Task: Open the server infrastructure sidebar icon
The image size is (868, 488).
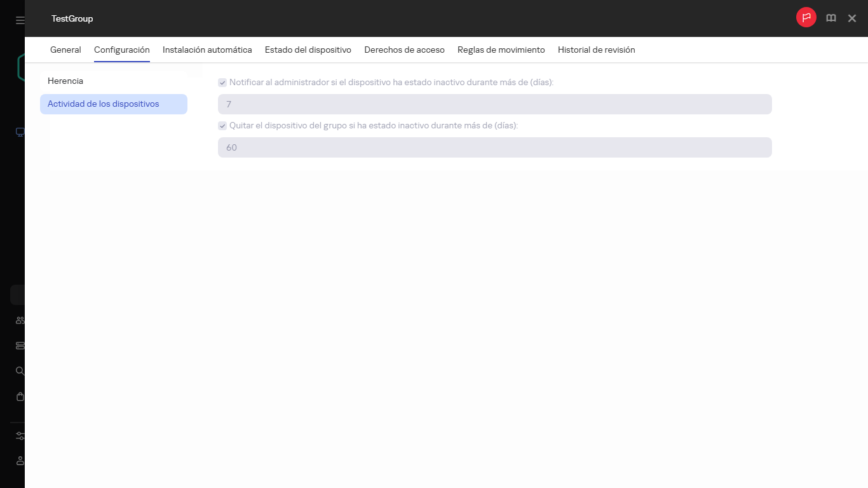Action: coord(18,345)
